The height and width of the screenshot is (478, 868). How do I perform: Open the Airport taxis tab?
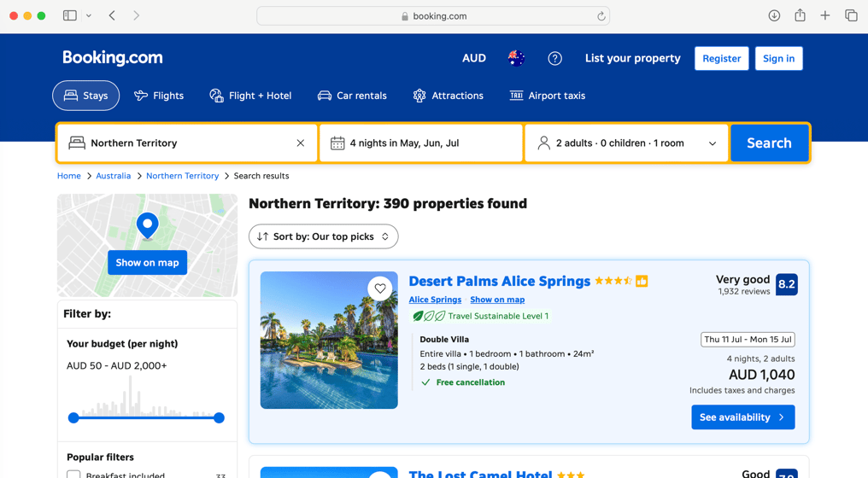(548, 95)
